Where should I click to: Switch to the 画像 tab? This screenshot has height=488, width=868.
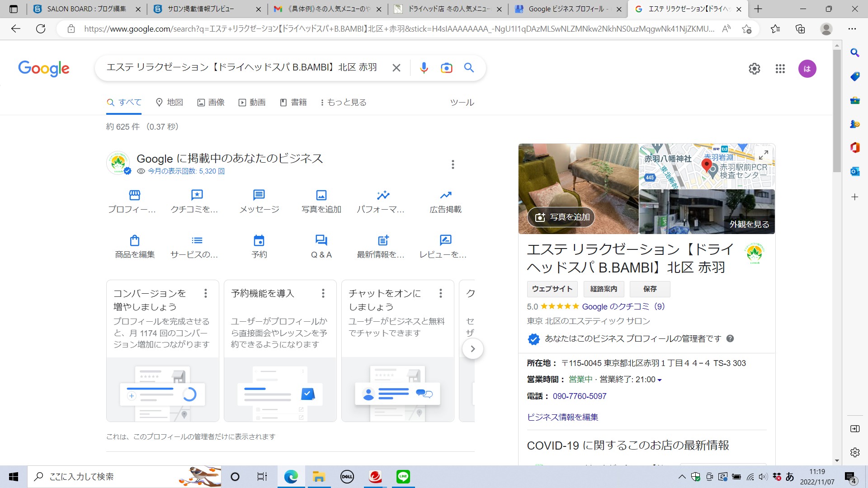point(211,103)
